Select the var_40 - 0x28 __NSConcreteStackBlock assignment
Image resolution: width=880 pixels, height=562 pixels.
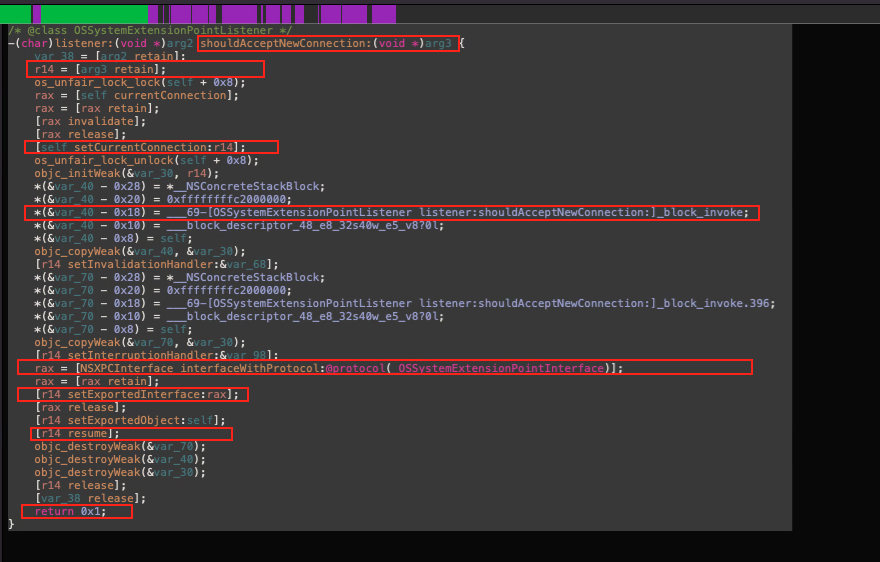180,186
